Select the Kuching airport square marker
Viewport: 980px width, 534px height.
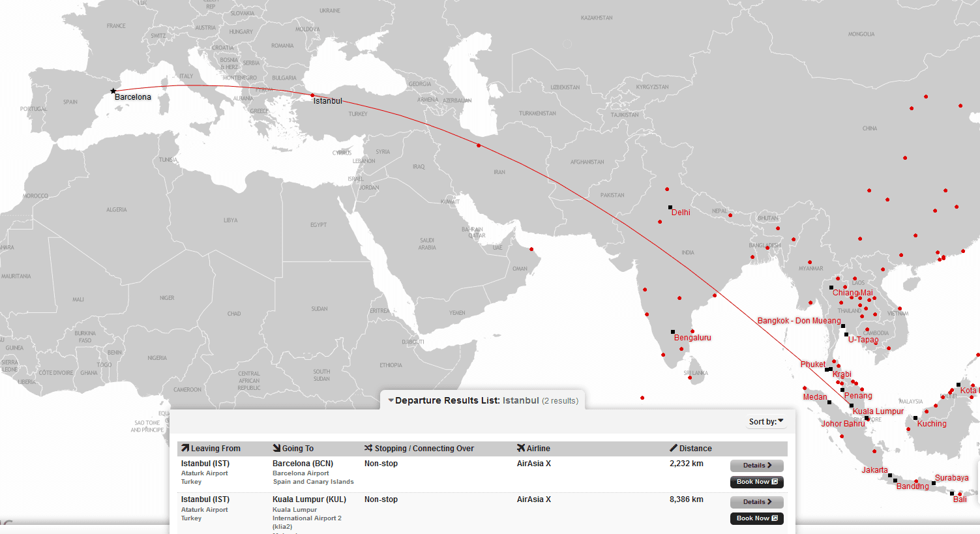[x=915, y=418]
